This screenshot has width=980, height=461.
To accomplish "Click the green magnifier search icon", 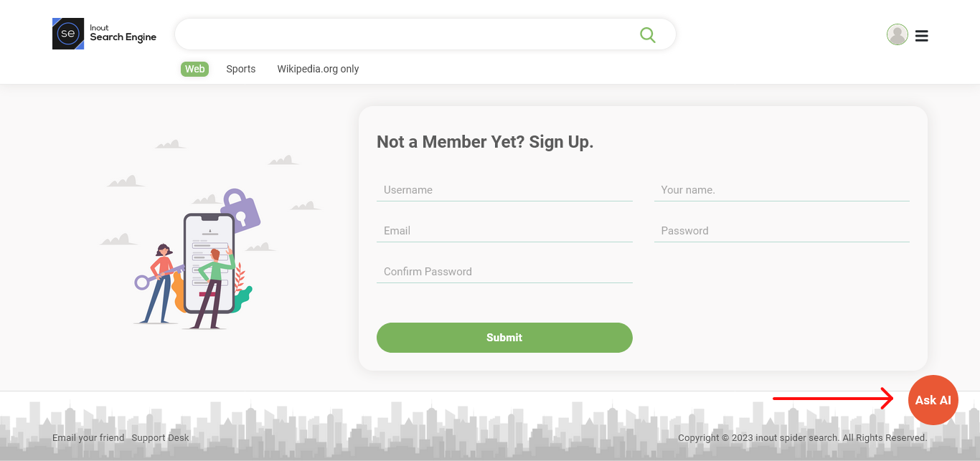I will coord(648,35).
